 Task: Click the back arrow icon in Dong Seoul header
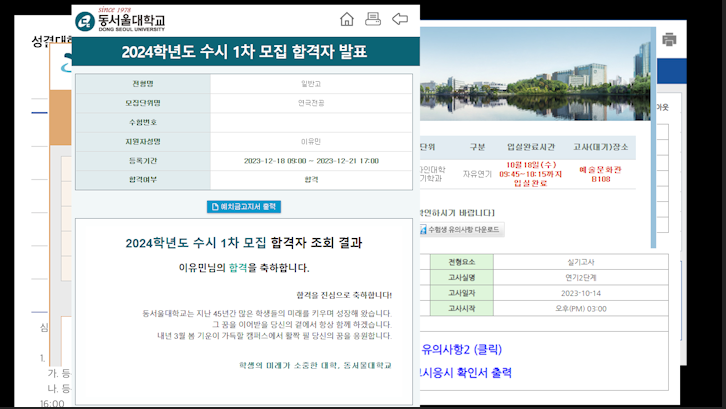[x=400, y=19]
